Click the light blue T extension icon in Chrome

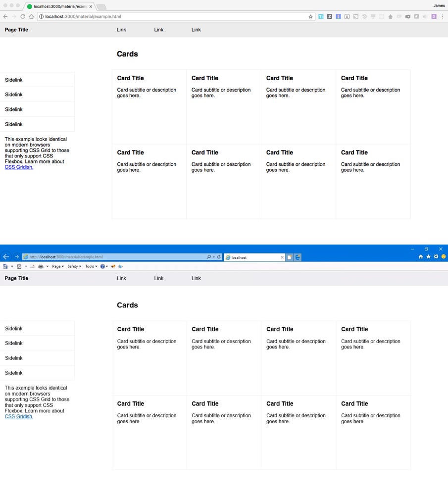pos(321,16)
